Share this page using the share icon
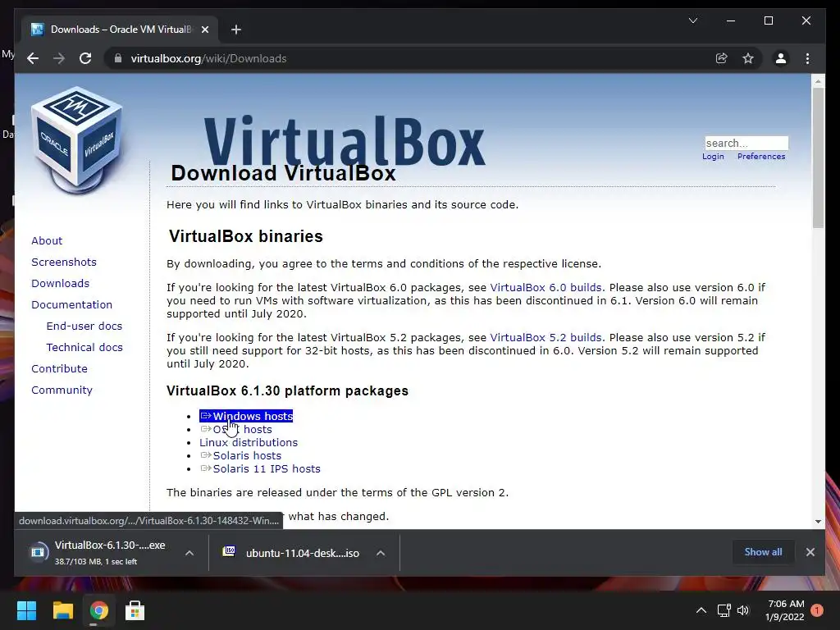The image size is (840, 630). click(x=722, y=58)
